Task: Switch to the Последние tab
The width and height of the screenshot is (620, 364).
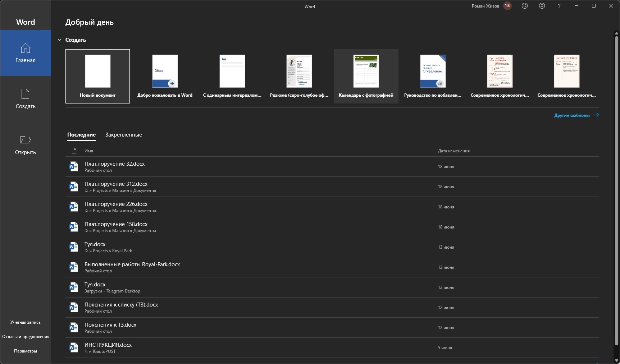Action: point(81,135)
